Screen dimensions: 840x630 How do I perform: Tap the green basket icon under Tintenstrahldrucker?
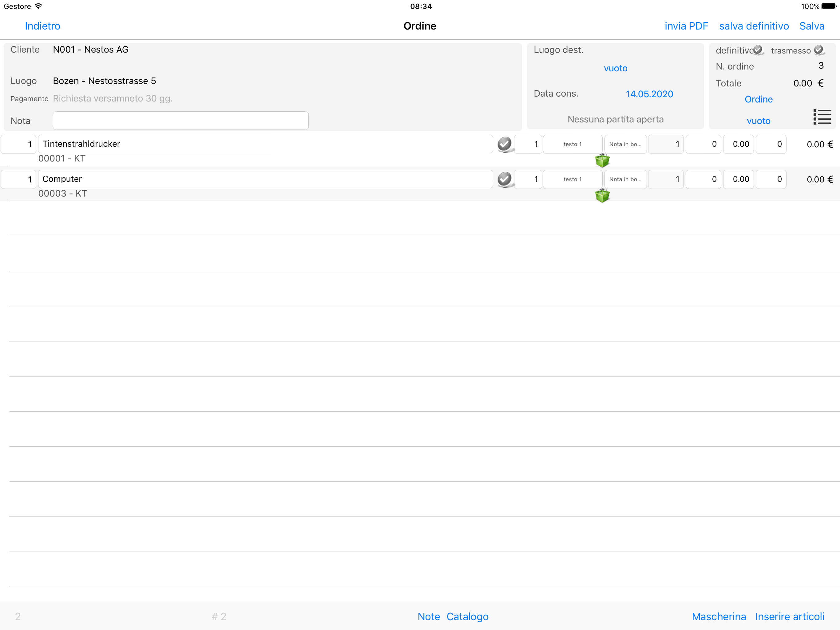point(602,160)
